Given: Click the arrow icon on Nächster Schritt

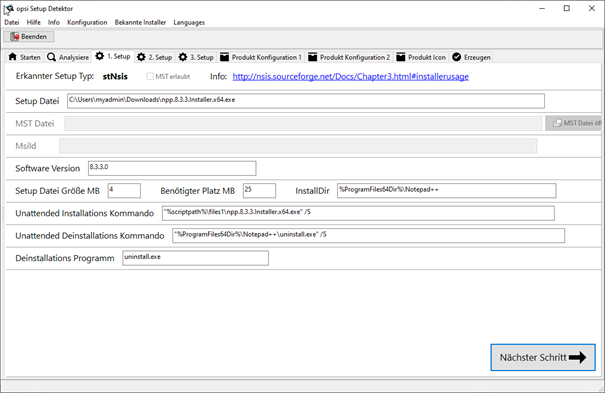Looking at the screenshot, I should (577, 358).
